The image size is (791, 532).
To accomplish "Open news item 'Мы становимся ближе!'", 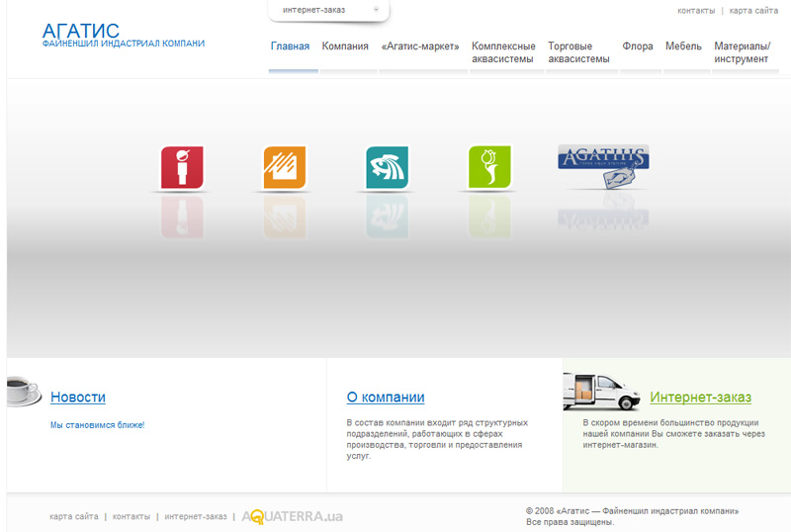I will (x=97, y=425).
